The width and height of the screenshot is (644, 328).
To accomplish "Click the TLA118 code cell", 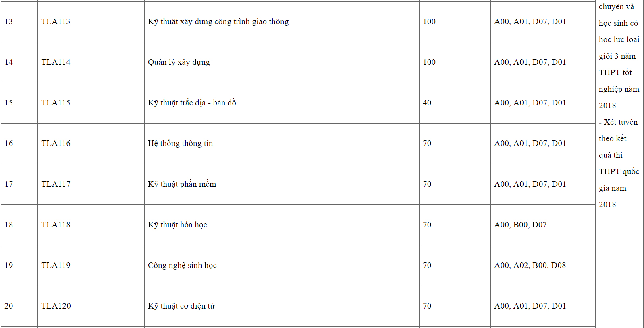I will pos(56,225).
